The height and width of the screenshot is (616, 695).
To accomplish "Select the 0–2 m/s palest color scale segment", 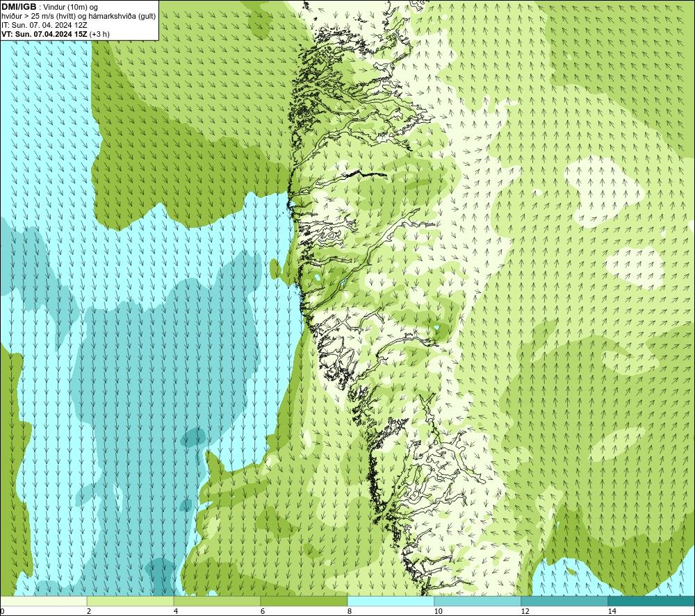I will click(x=43, y=601).
